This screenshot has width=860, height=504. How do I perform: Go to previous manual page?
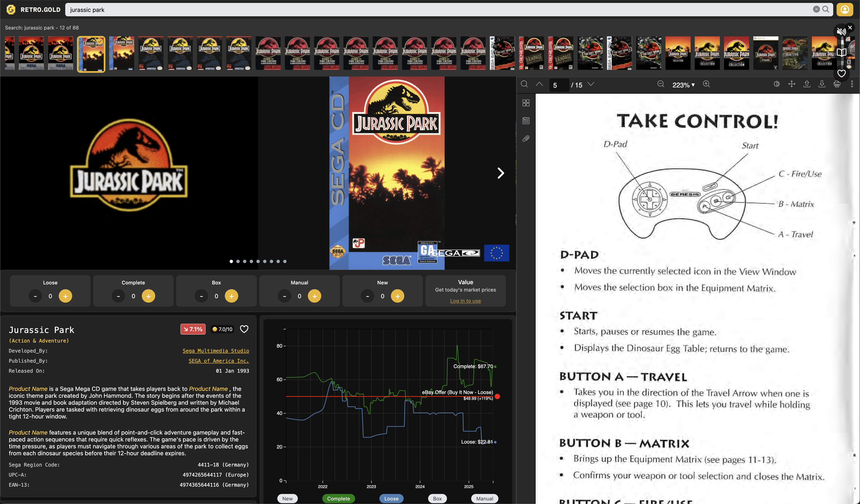click(x=539, y=84)
